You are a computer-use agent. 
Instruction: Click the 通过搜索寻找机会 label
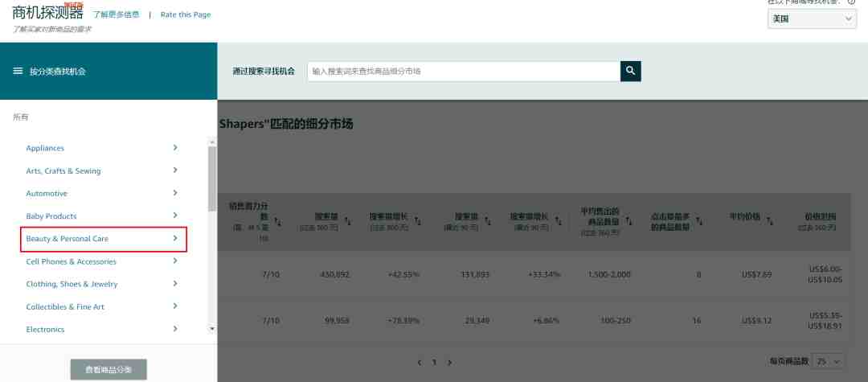coord(264,72)
